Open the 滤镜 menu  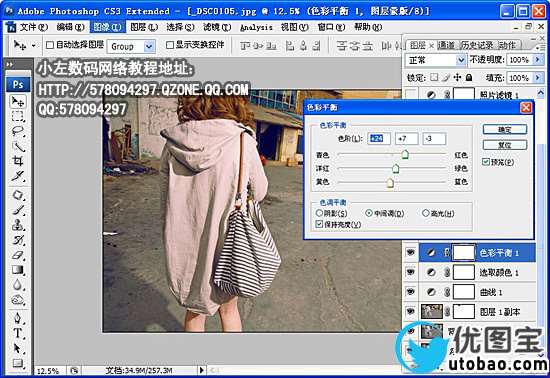(x=217, y=27)
